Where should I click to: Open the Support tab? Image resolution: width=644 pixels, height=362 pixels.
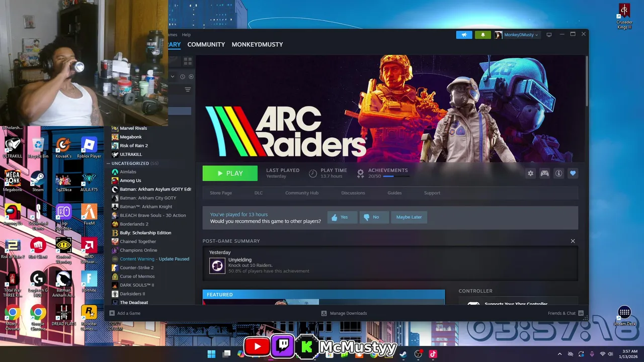click(x=432, y=193)
